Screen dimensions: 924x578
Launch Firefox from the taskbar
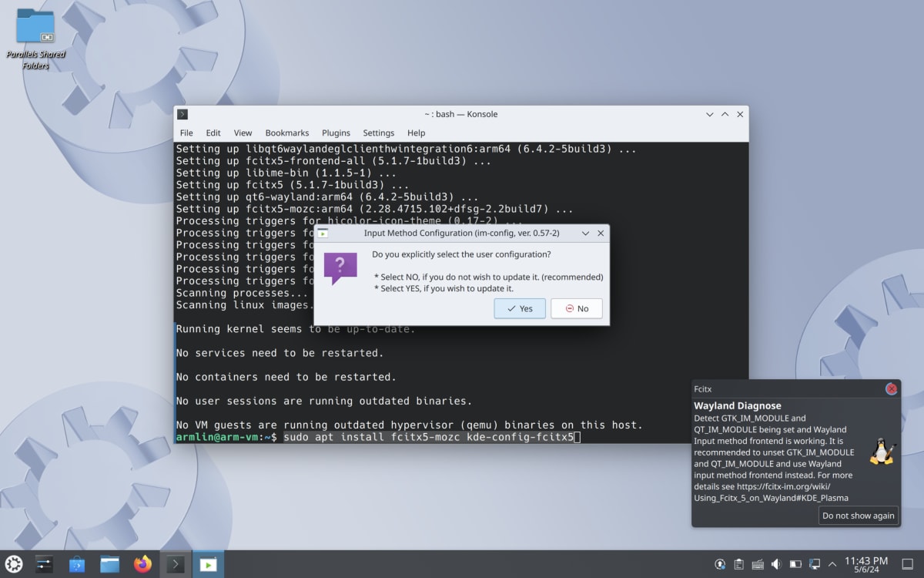(142, 564)
